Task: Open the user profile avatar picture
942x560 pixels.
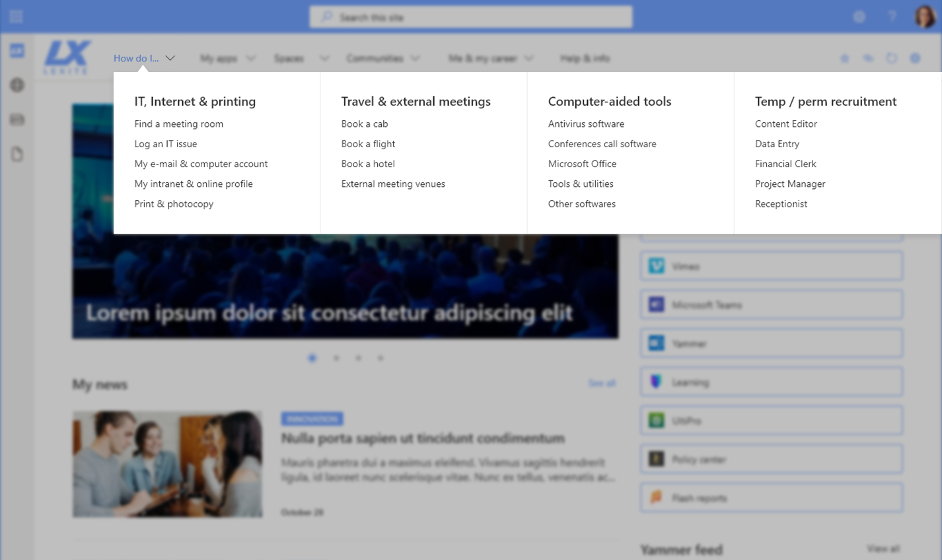Action: pyautogui.click(x=924, y=17)
